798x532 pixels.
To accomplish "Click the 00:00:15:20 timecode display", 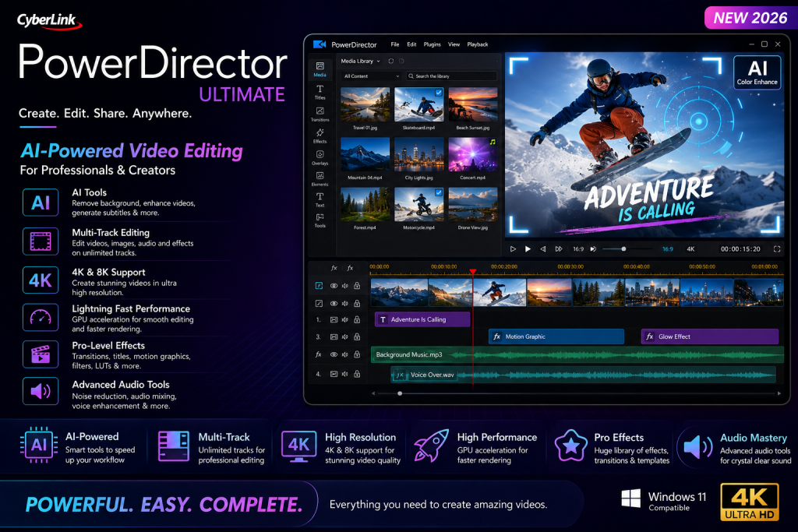I will (740, 249).
